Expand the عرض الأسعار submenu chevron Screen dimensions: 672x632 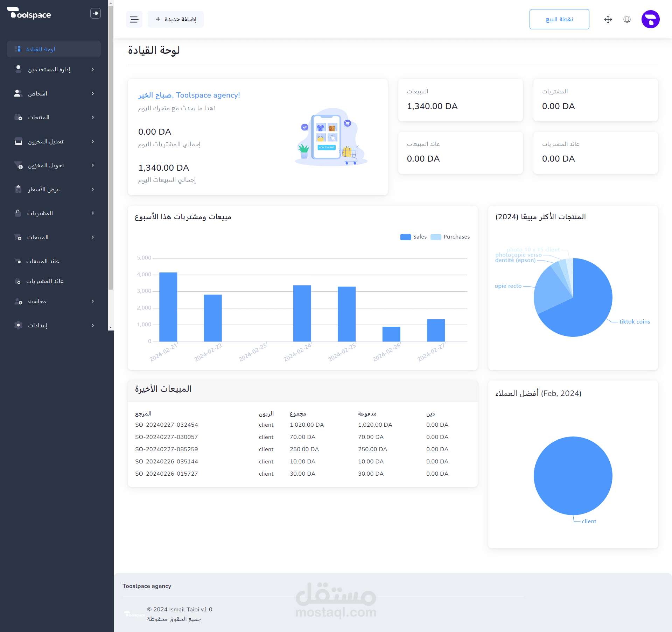click(x=93, y=189)
